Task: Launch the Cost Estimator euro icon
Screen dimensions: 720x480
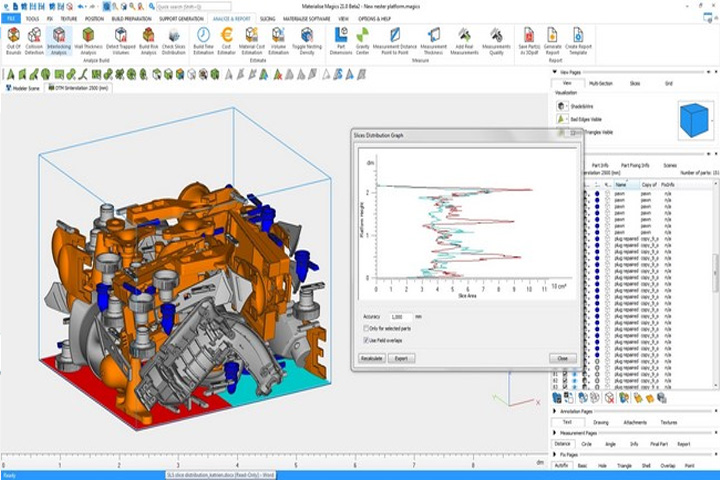Action: click(226, 41)
